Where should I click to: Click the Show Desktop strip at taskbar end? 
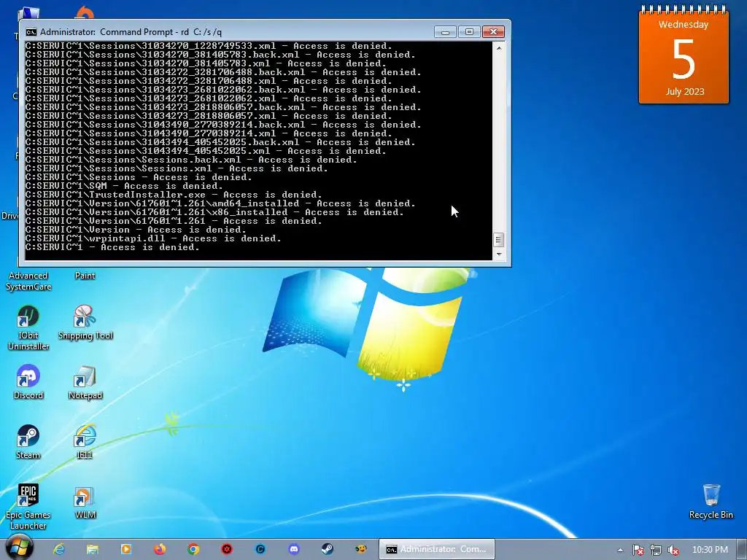[x=742, y=549]
